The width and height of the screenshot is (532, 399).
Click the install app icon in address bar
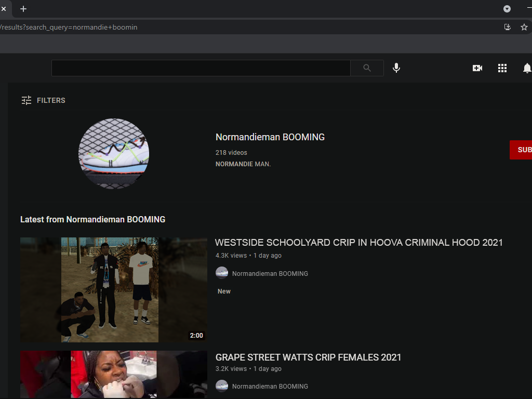[507, 27]
